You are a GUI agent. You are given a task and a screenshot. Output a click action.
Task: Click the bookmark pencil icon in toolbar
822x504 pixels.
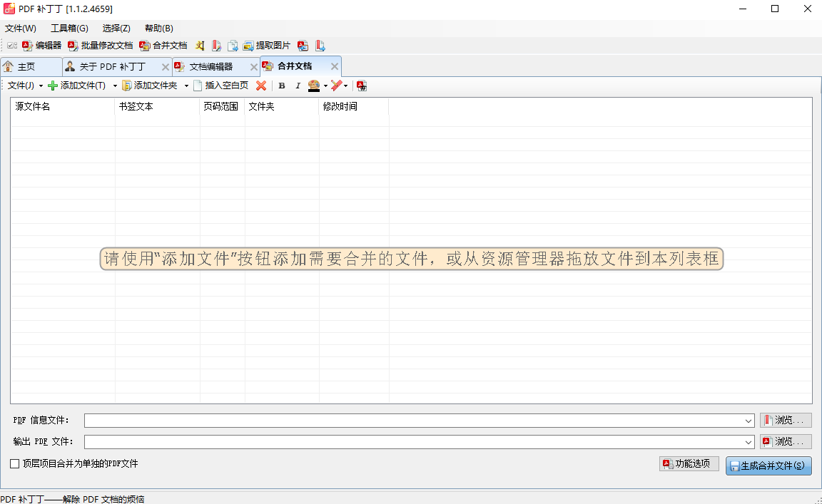click(216, 46)
